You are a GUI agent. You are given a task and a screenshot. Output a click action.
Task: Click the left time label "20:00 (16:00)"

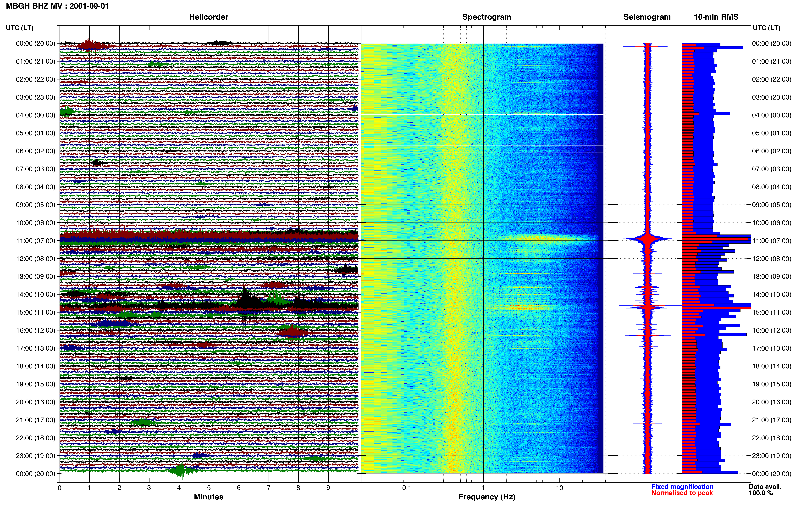pos(36,402)
